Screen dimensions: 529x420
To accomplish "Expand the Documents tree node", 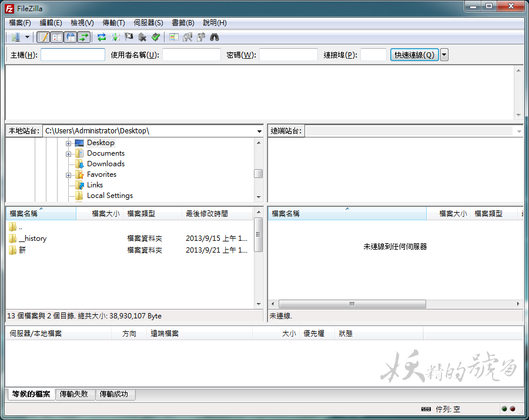I will click(69, 154).
